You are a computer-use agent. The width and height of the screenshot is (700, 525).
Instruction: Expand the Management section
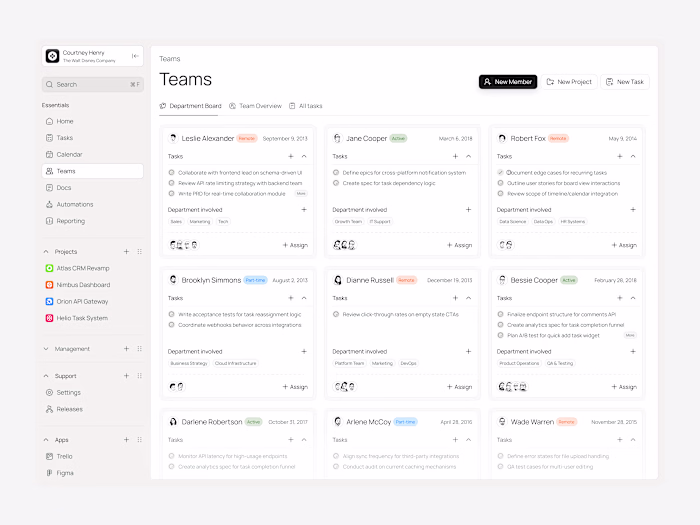pos(46,349)
